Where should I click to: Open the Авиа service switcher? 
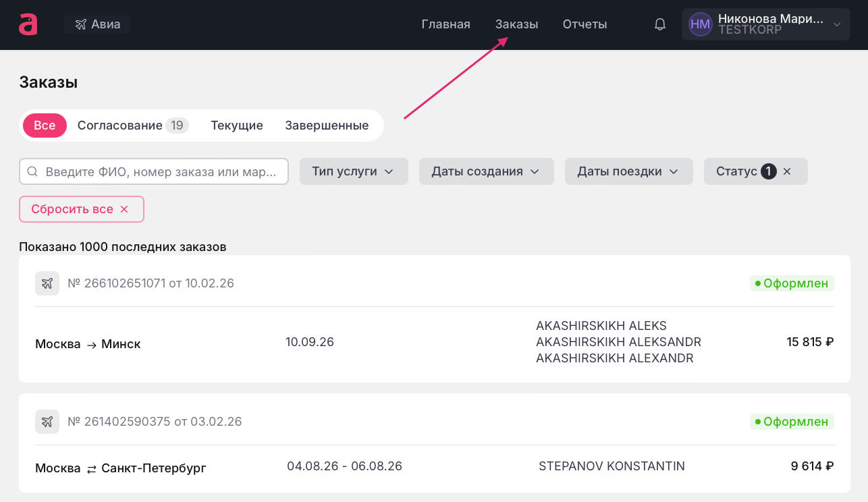pyautogui.click(x=98, y=24)
